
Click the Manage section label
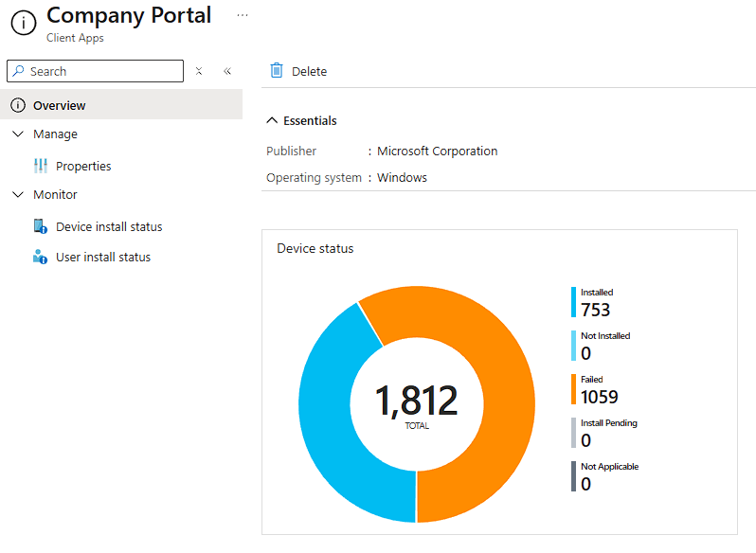point(55,134)
